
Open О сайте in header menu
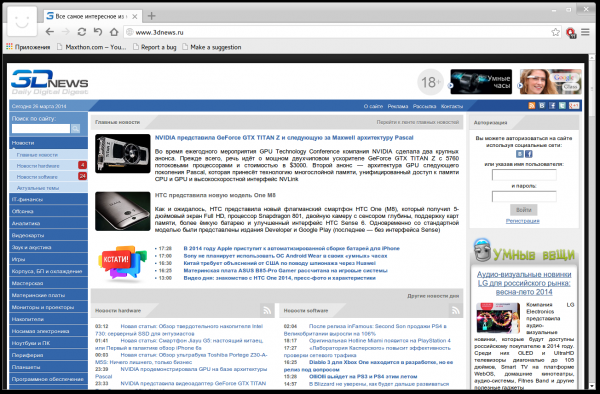coord(373,106)
